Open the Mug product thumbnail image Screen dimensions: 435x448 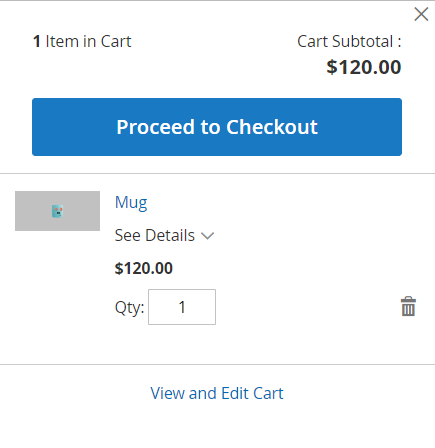(57, 211)
